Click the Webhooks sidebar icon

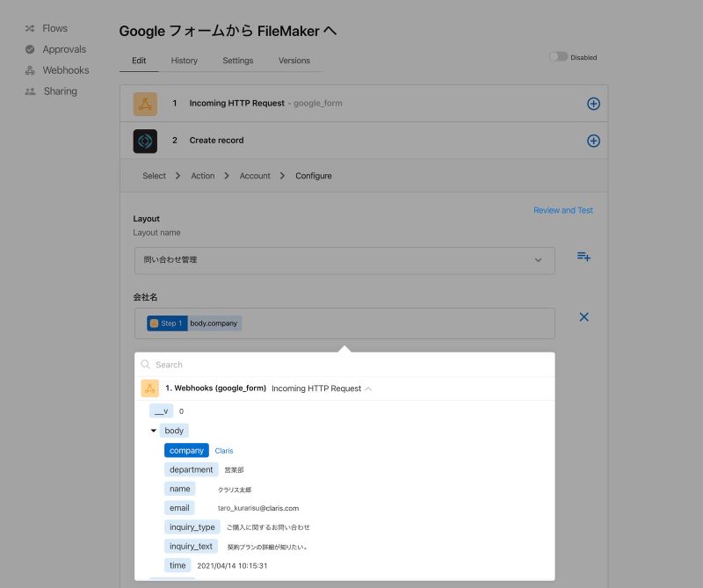tap(30, 70)
